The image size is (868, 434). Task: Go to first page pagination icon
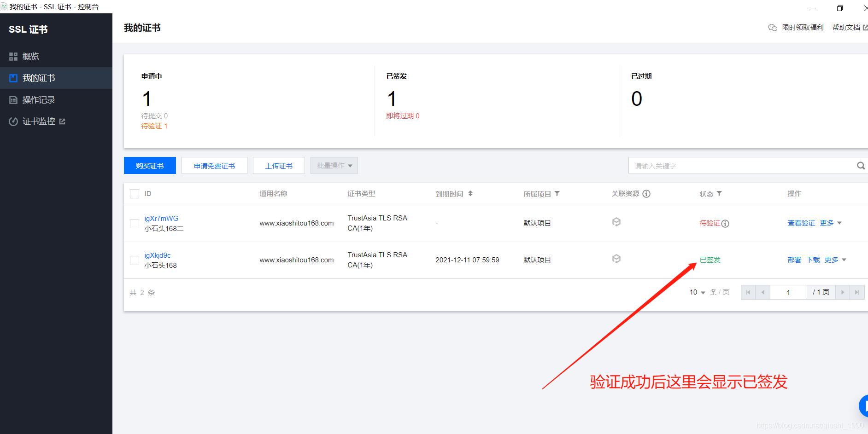[748, 292]
